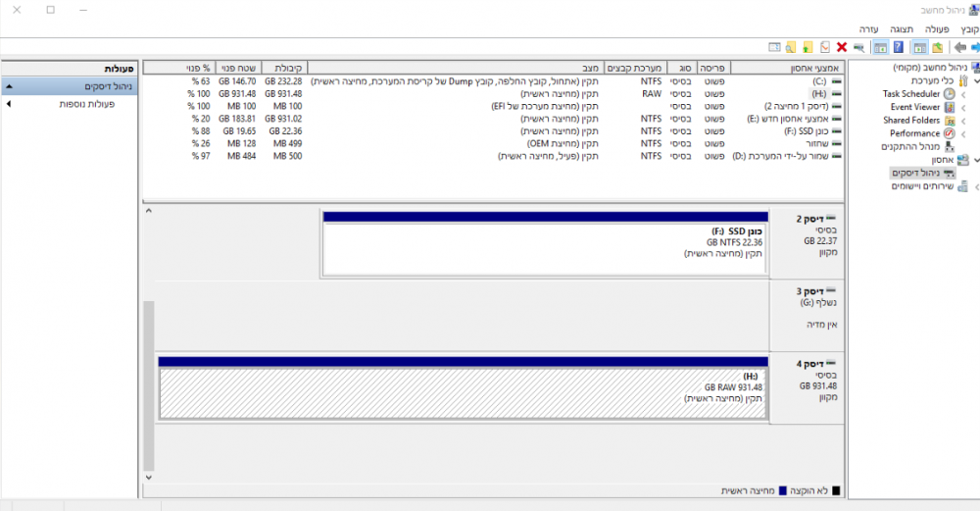Open the פעולה menu
The width and height of the screenshot is (980, 511).
[x=937, y=29]
